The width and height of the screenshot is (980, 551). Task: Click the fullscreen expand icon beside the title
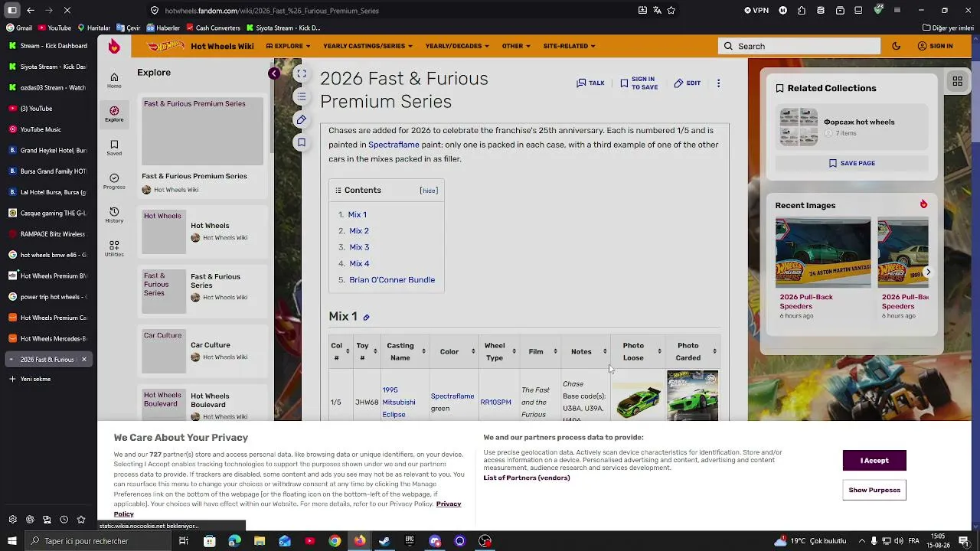click(302, 73)
